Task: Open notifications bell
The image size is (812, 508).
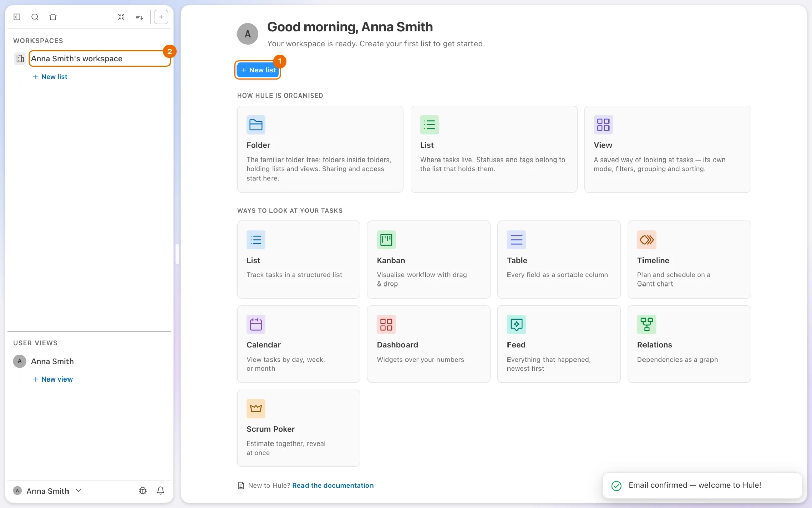Action: click(x=160, y=490)
